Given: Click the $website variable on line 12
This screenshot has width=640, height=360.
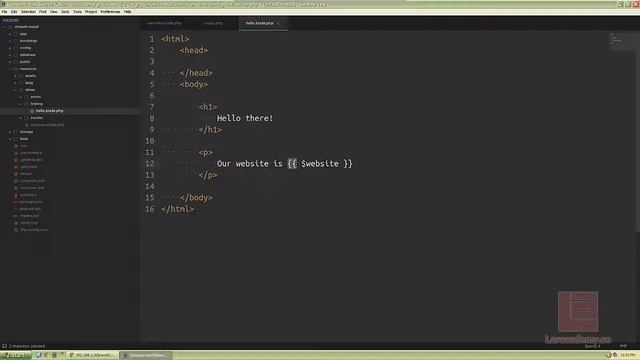Looking at the screenshot, I should [320, 164].
